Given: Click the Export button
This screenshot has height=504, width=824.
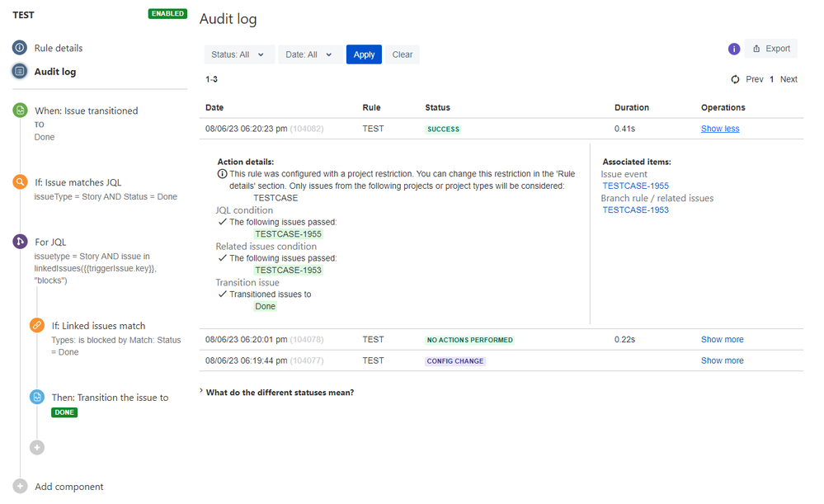Looking at the screenshot, I should click(x=771, y=49).
